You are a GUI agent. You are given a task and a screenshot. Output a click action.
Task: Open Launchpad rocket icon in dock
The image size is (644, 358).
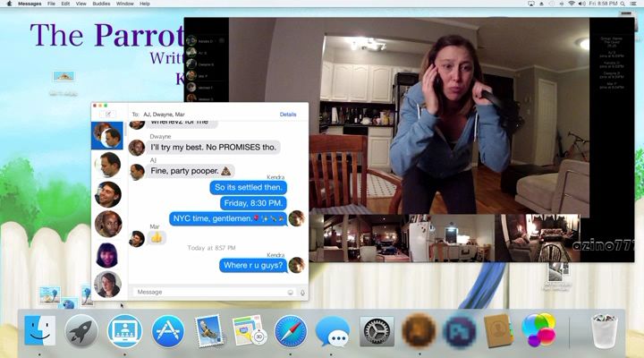coord(82,331)
